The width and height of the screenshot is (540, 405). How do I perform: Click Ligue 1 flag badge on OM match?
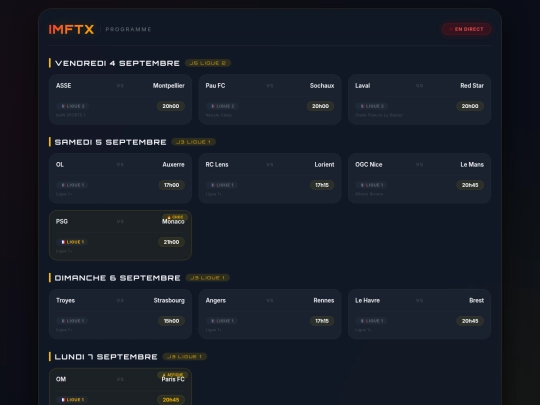pyautogui.click(x=72, y=400)
